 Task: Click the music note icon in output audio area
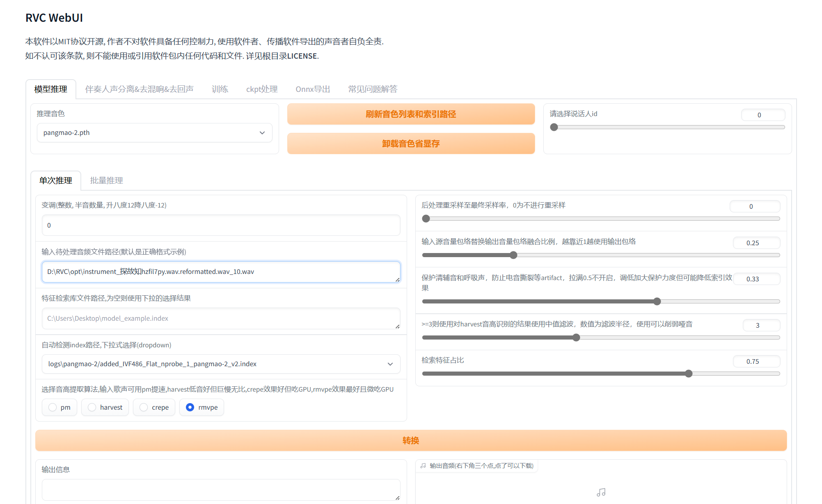point(601,492)
